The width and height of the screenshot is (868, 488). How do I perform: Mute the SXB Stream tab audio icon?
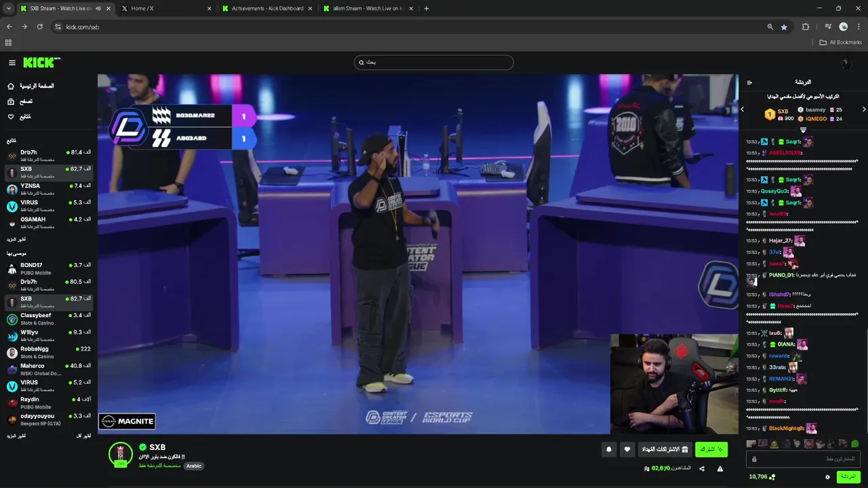[98, 9]
